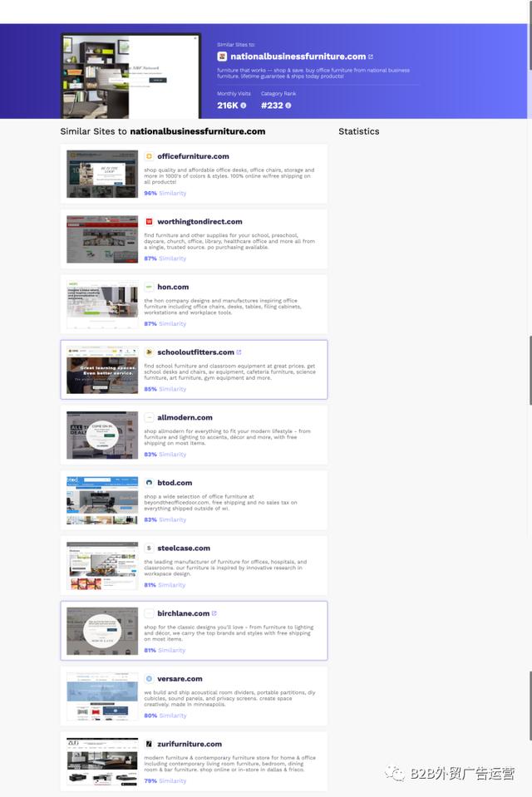Open schooloutfitters.com external link icon
The image size is (532, 797).
pyautogui.click(x=239, y=352)
